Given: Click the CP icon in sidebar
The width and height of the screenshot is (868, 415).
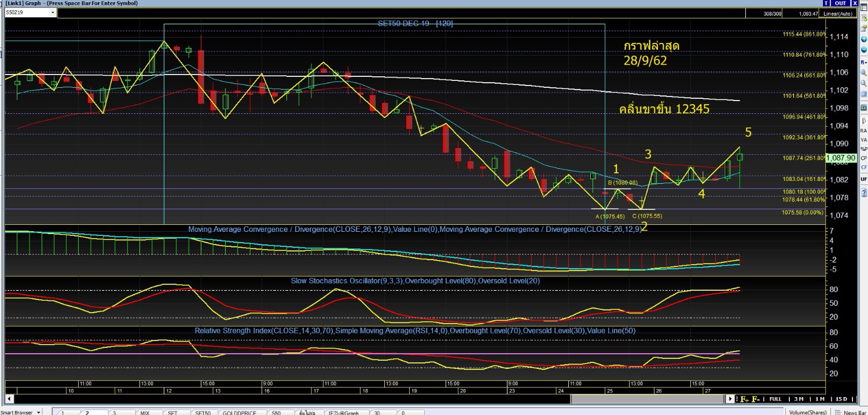Looking at the screenshot, I should [x=864, y=158].
